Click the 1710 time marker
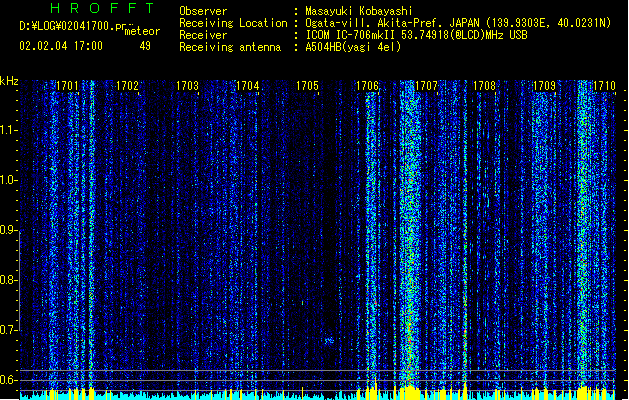 (604, 85)
